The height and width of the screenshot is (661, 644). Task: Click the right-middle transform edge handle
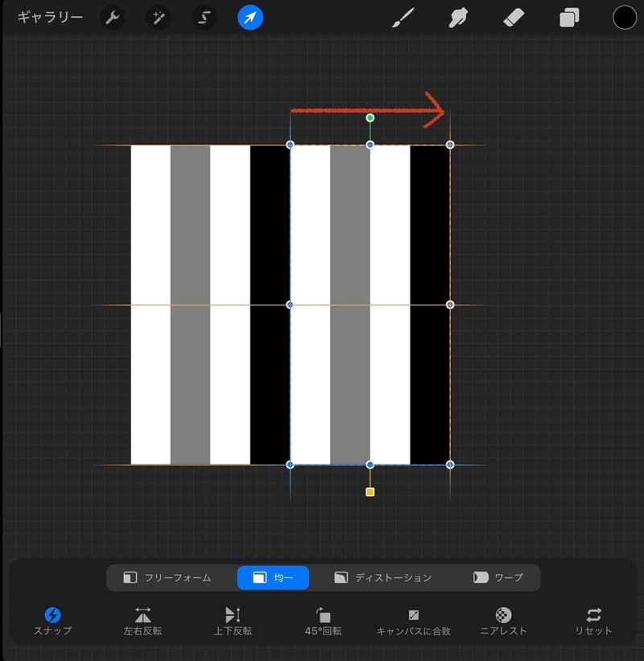(450, 305)
